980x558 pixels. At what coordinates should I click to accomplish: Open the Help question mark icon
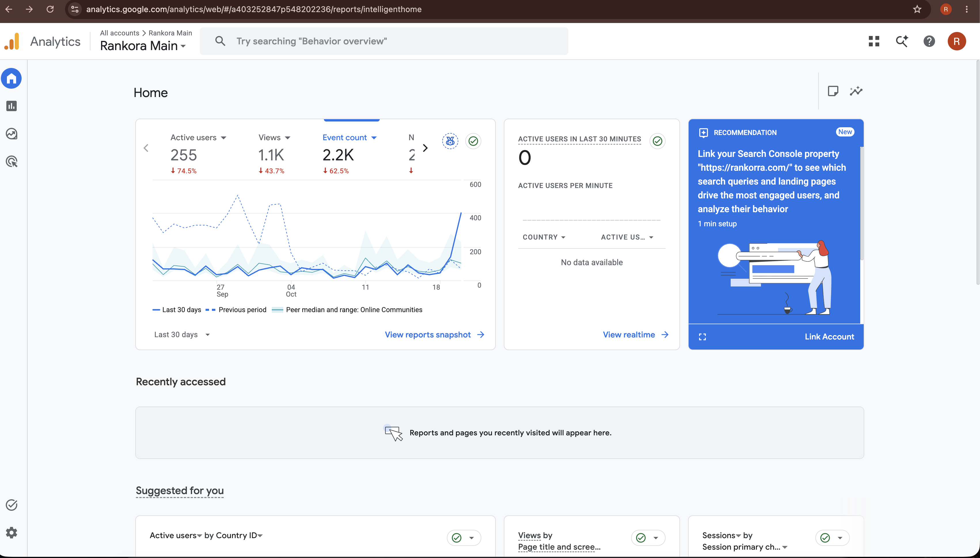(x=929, y=41)
